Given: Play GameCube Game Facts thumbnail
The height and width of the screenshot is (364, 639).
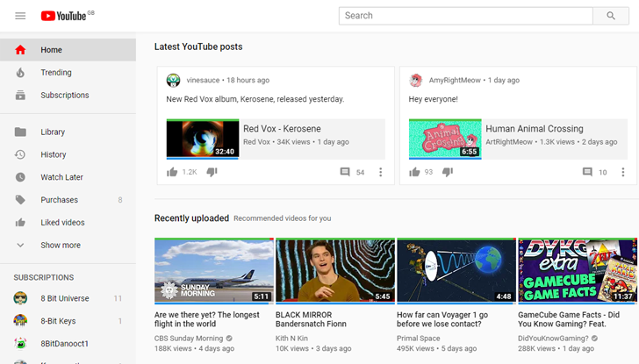Looking at the screenshot, I should [578, 271].
